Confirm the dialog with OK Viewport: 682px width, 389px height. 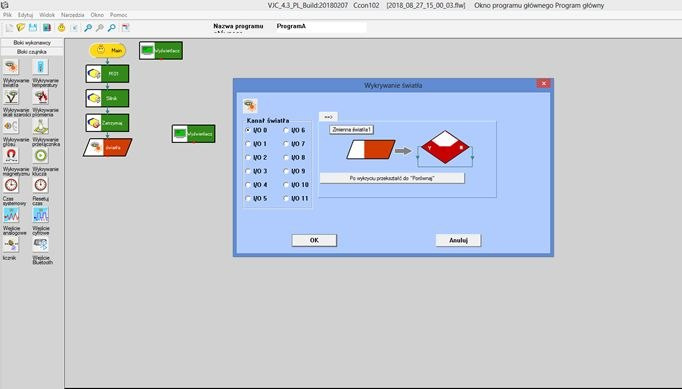click(314, 240)
